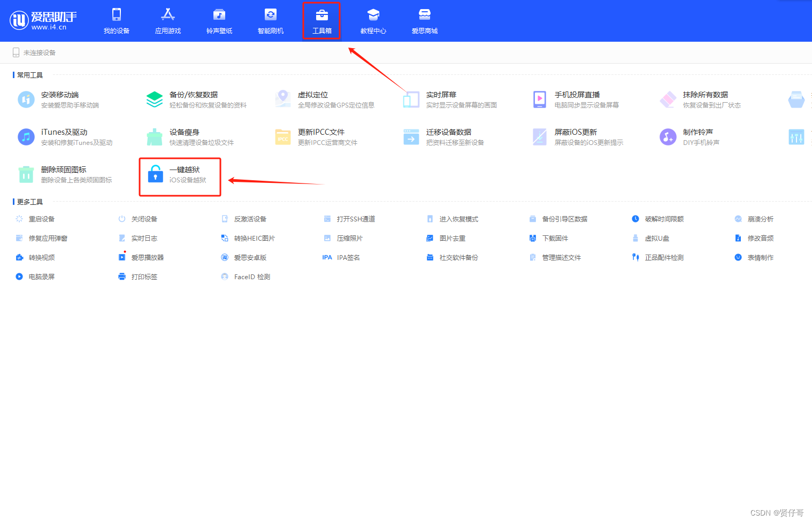Launch 爱思播放器 tool
Image resolution: width=812 pixels, height=522 pixels.
141,257
